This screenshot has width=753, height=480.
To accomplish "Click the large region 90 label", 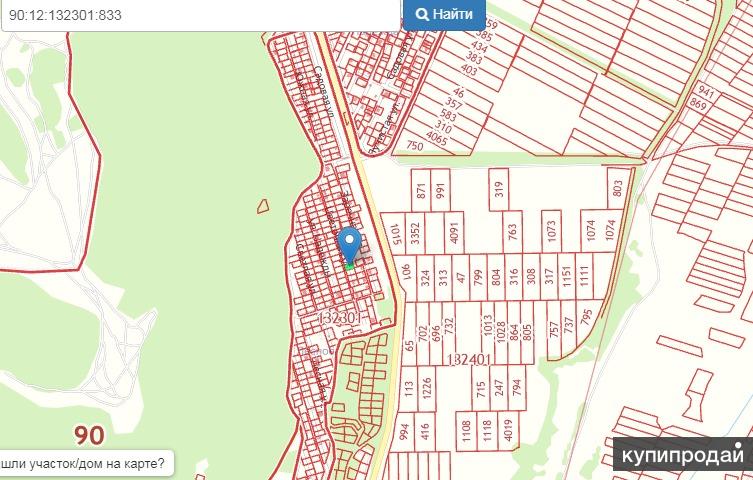I will pyautogui.click(x=89, y=435).
